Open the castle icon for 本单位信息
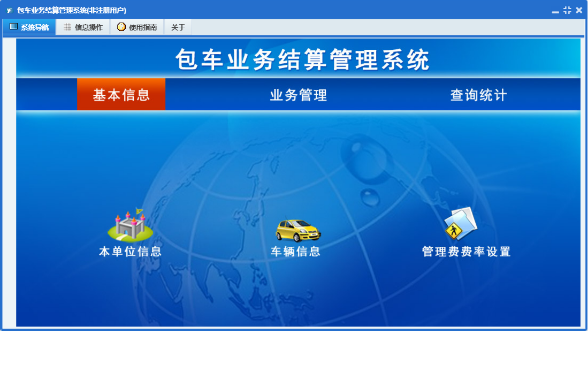This screenshot has width=588, height=387. pos(130,225)
